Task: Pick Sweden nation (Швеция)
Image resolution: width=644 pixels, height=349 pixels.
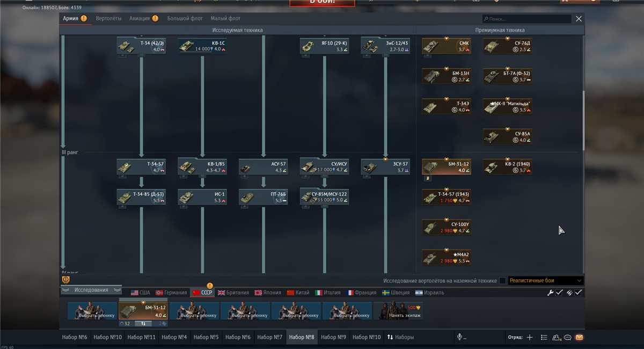Action: (x=396, y=293)
